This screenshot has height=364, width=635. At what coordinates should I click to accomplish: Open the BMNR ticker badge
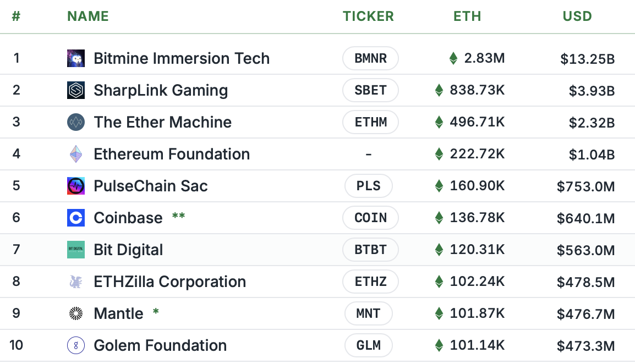coord(370,58)
